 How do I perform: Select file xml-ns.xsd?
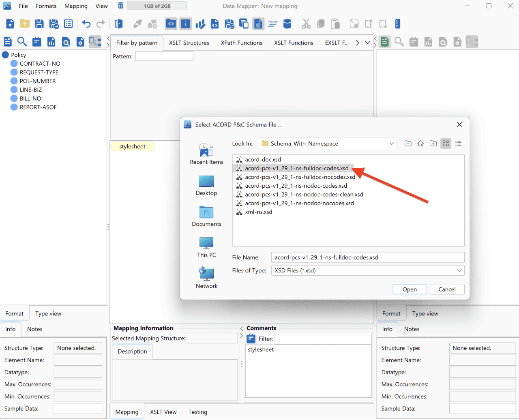pos(254,212)
